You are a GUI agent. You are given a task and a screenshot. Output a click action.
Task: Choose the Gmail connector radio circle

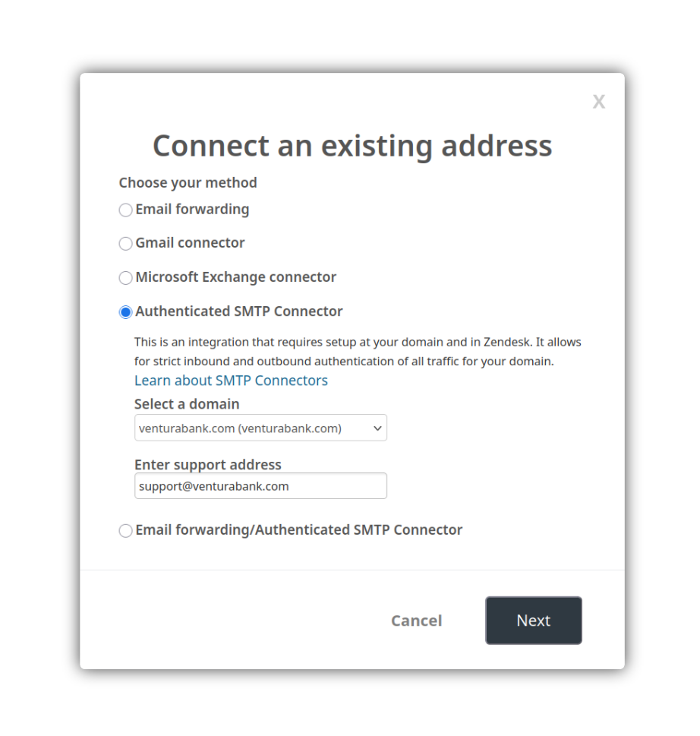click(126, 244)
